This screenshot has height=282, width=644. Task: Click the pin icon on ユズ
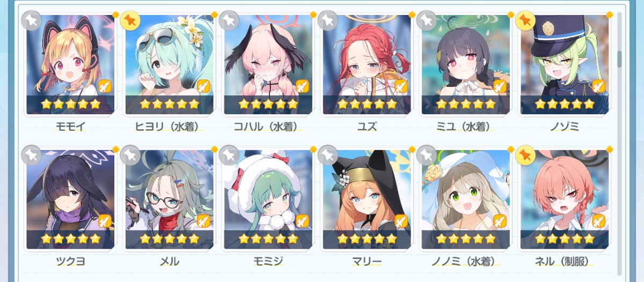point(328,20)
